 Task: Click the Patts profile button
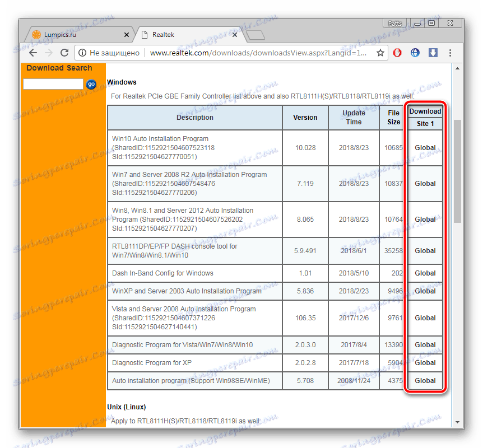pos(395,24)
